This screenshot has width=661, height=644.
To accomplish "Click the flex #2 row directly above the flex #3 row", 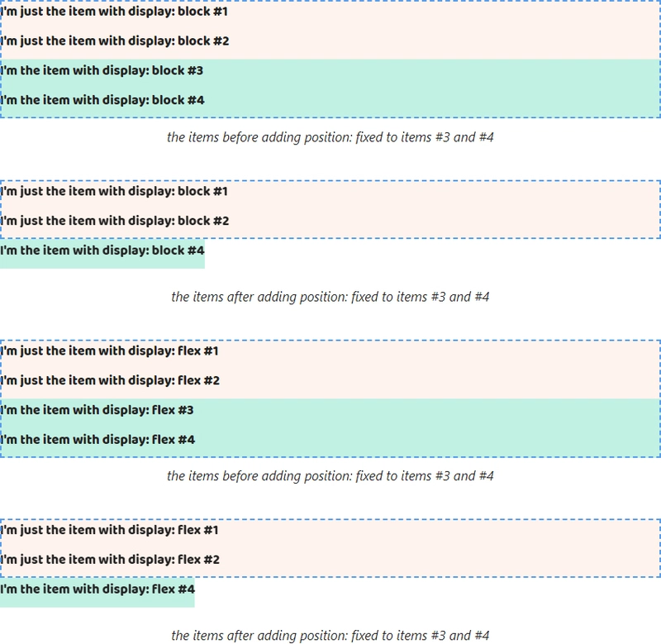I will click(x=330, y=384).
